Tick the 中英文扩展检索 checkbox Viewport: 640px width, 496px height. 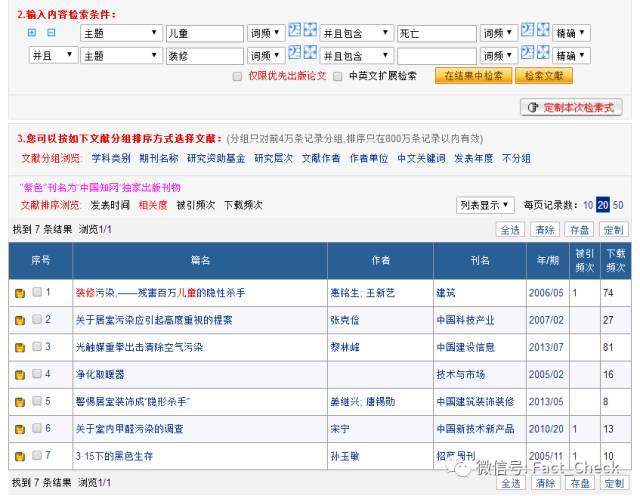[338, 76]
